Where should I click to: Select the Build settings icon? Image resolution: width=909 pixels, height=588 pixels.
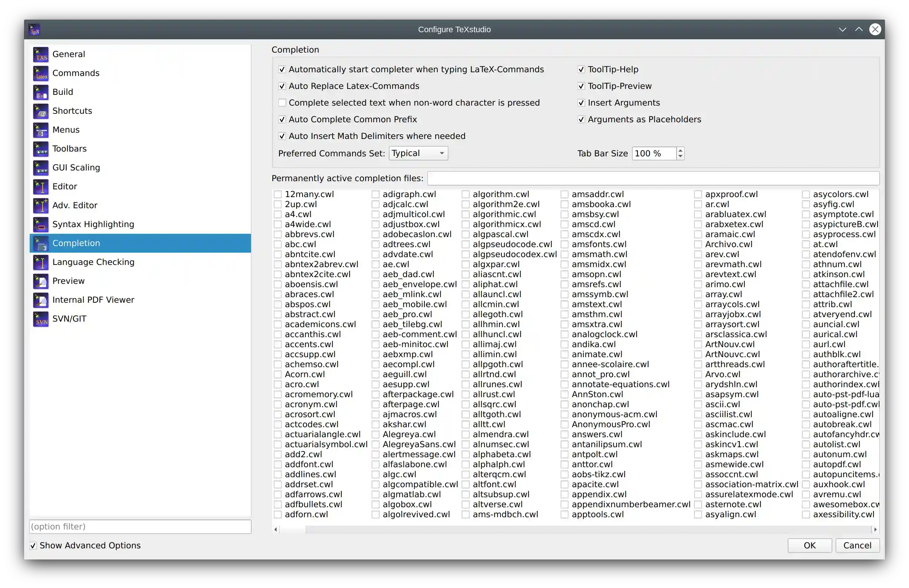[40, 92]
